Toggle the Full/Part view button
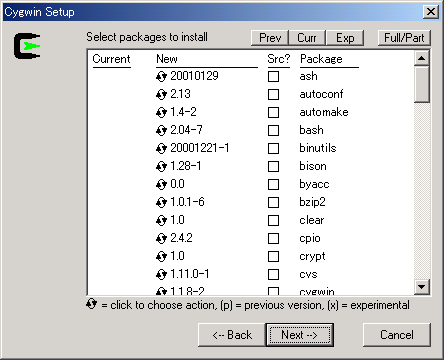This screenshot has width=444, height=360. tap(404, 38)
